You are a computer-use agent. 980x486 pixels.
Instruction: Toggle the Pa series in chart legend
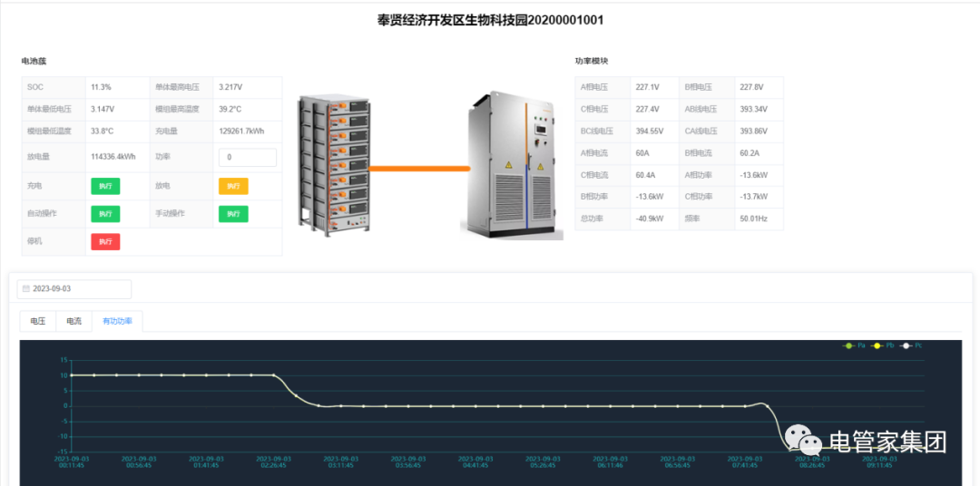tap(855, 345)
